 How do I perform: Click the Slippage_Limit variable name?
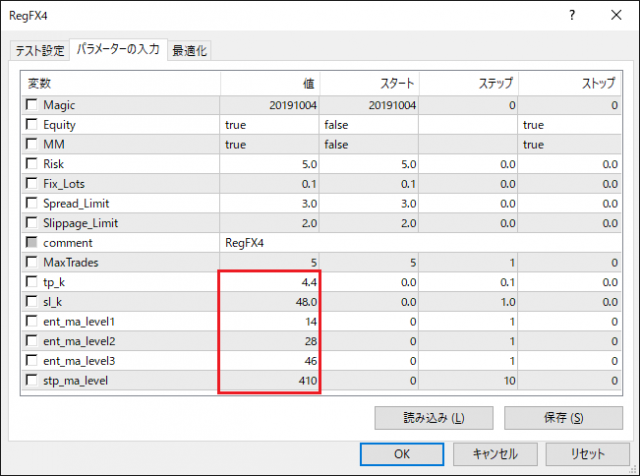click(x=80, y=223)
